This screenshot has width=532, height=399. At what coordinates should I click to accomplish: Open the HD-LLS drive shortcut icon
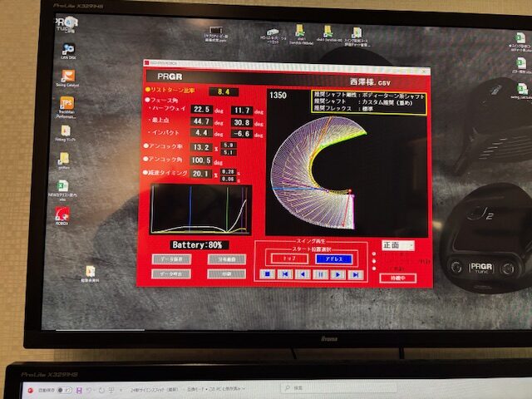point(273,36)
